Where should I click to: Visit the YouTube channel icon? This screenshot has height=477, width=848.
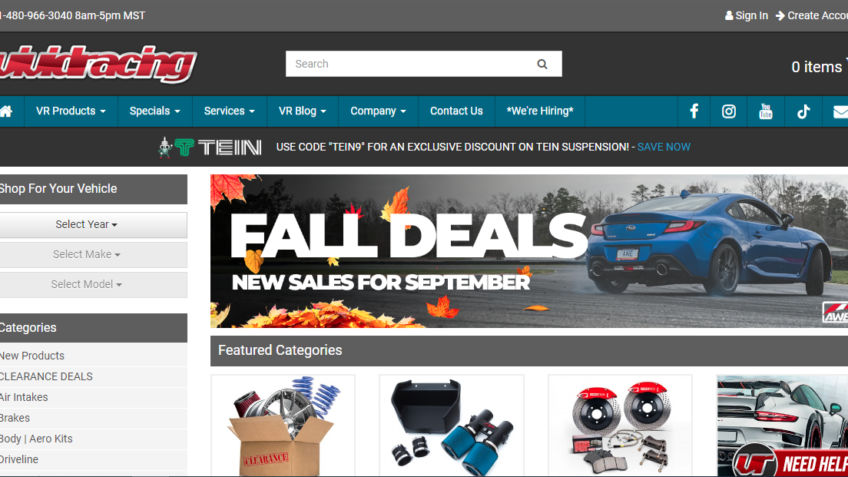coord(765,111)
